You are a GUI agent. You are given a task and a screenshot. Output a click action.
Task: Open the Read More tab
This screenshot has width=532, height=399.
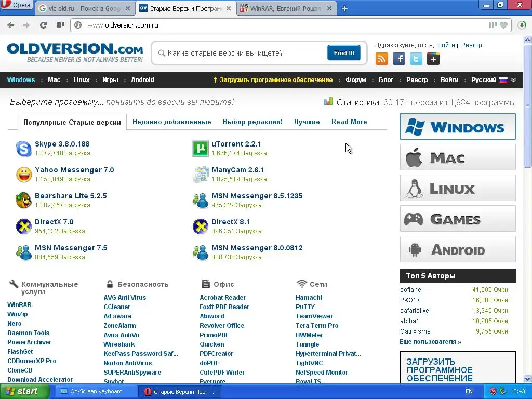point(349,122)
